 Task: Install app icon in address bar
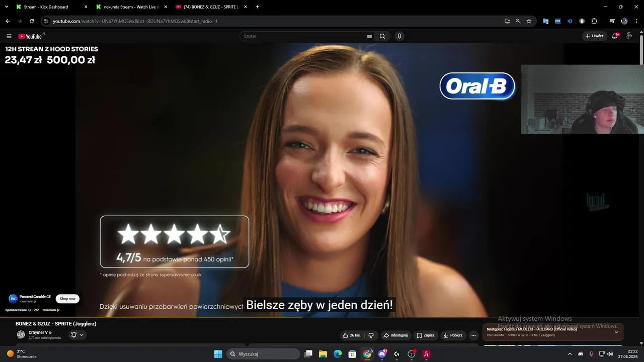[507, 21]
